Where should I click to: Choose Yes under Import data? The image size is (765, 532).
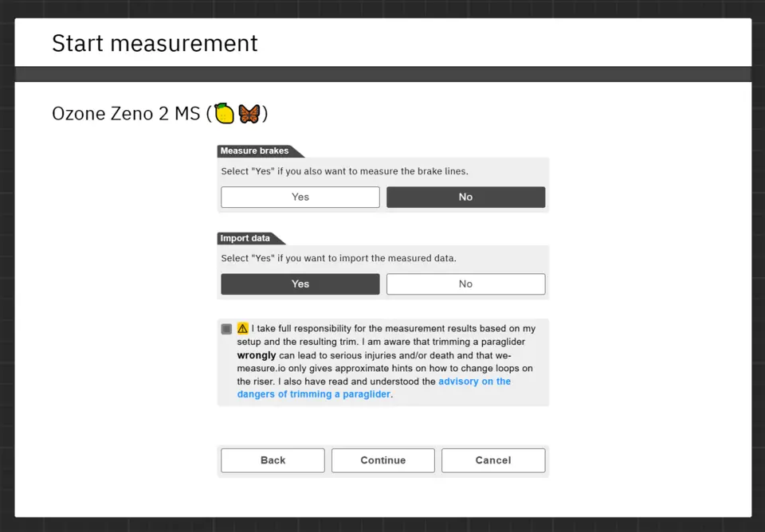click(300, 284)
